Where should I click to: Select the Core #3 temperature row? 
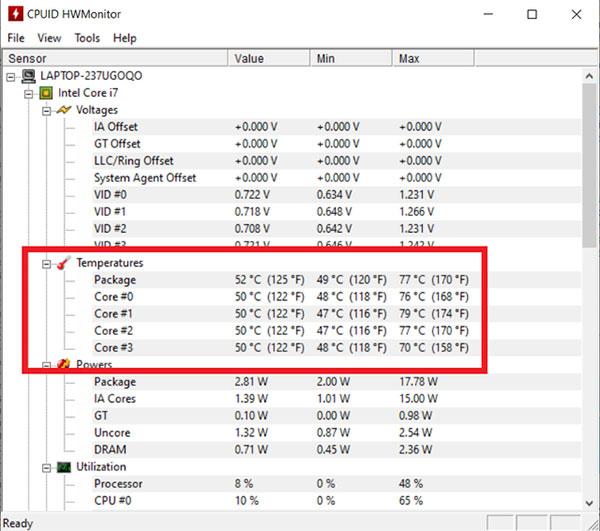click(x=337, y=348)
